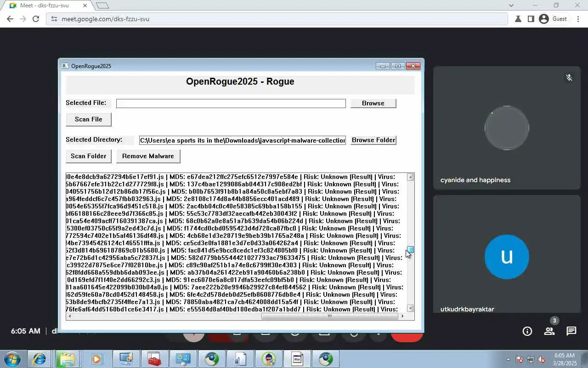Click the results list scroll-down arrow
Screen dimensions: 588x368
tap(411, 308)
